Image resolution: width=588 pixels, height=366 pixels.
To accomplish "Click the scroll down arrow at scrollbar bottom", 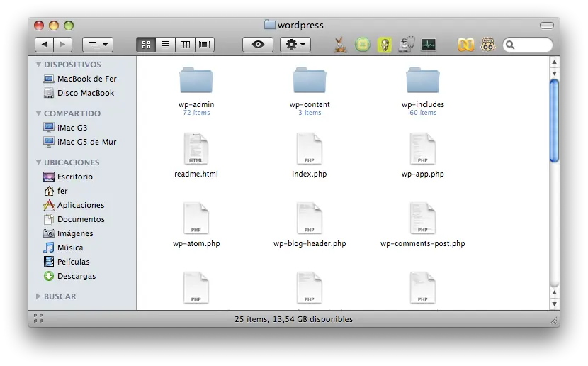I will (x=554, y=304).
